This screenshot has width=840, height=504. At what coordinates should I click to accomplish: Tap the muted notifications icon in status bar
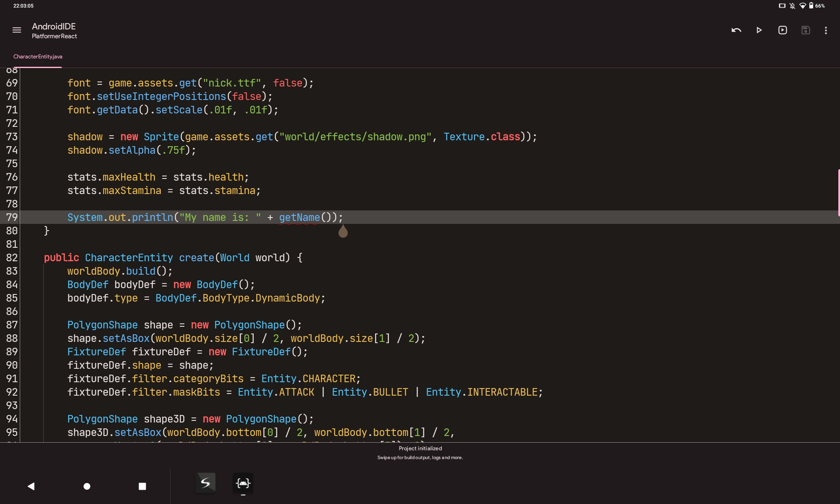(792, 5)
